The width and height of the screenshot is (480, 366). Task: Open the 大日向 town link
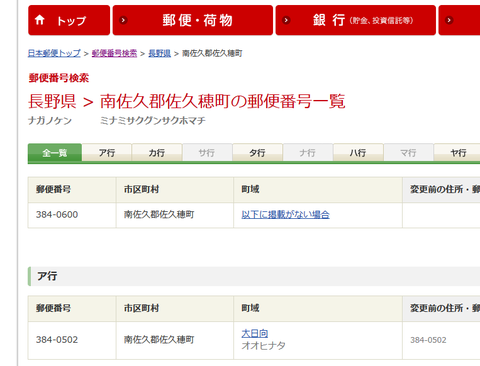click(255, 333)
